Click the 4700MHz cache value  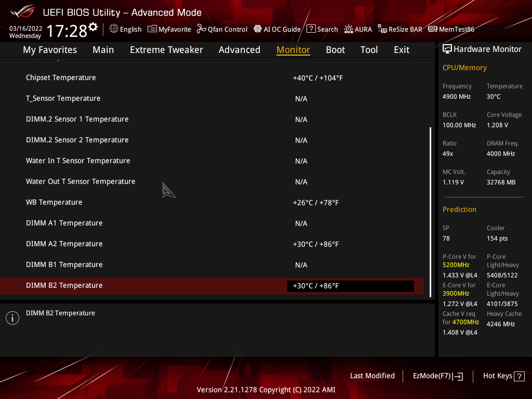click(x=465, y=322)
